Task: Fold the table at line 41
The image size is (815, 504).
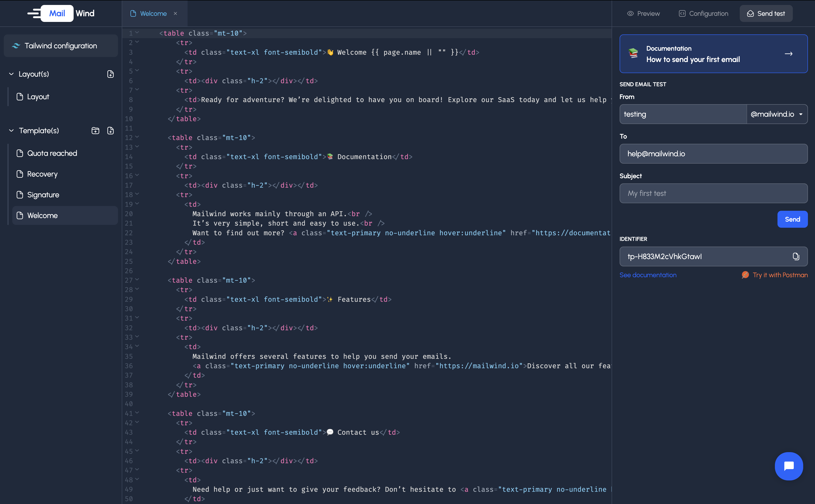Action: [137, 413]
